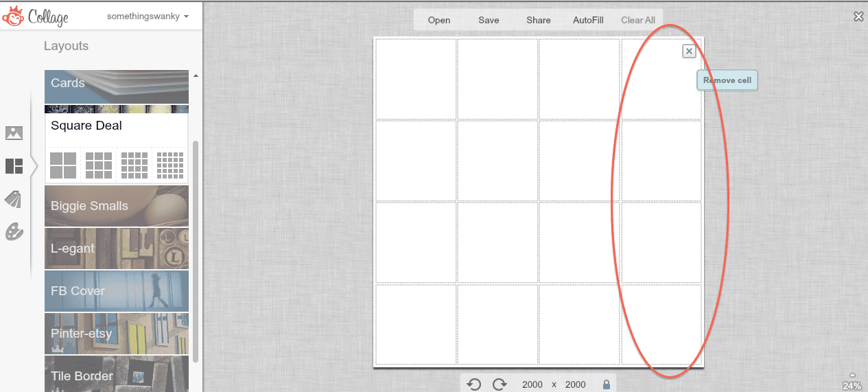This screenshot has width=868, height=392.
Task: Expand the 24% zoom control
Action: 852,382
